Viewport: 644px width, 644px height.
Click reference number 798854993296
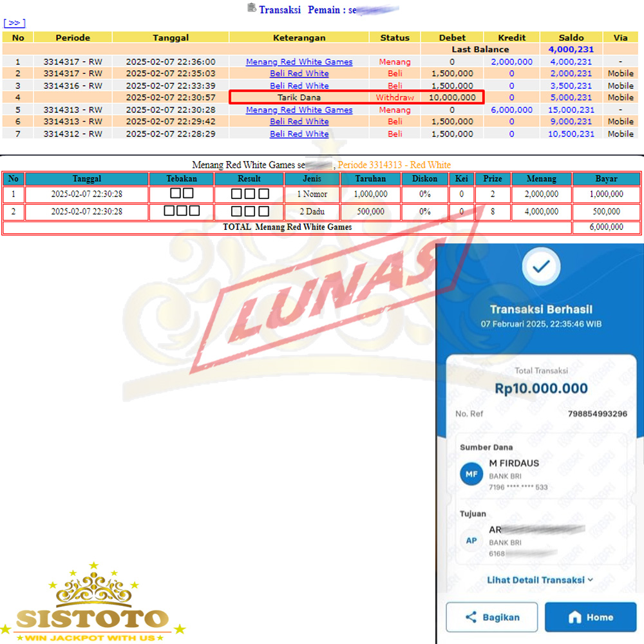[x=597, y=413]
